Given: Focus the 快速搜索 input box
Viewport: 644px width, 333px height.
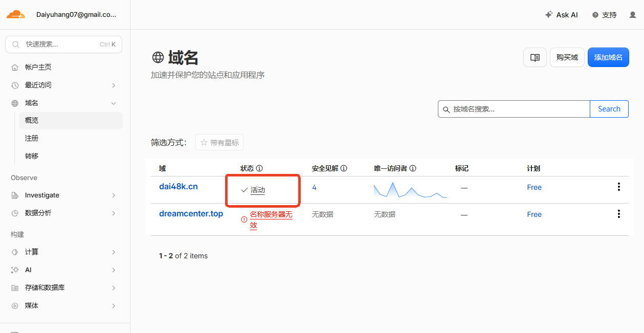Looking at the screenshot, I should (63, 45).
